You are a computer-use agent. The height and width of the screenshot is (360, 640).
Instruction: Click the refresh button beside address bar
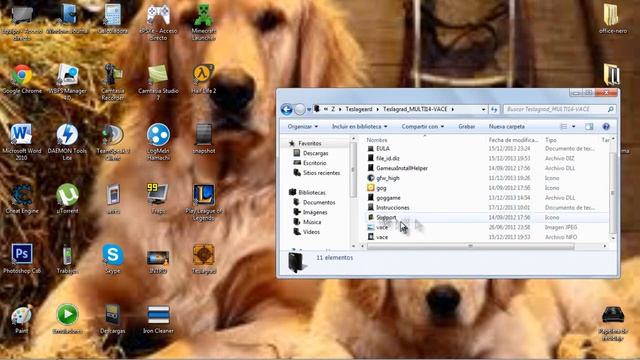[x=494, y=109]
